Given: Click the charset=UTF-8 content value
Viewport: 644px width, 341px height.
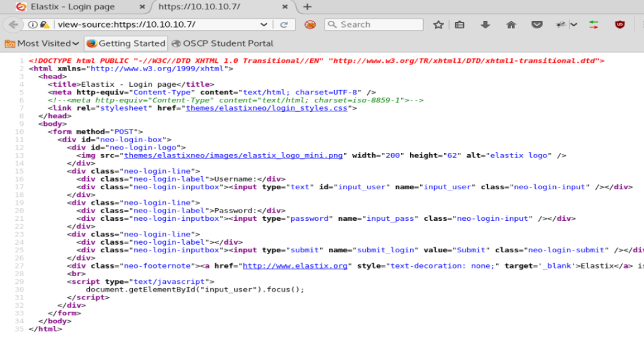Looking at the screenshot, I should (x=300, y=92).
